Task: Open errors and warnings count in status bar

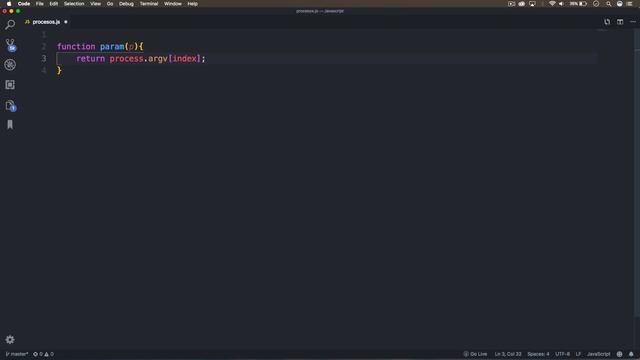Action: coord(43,354)
